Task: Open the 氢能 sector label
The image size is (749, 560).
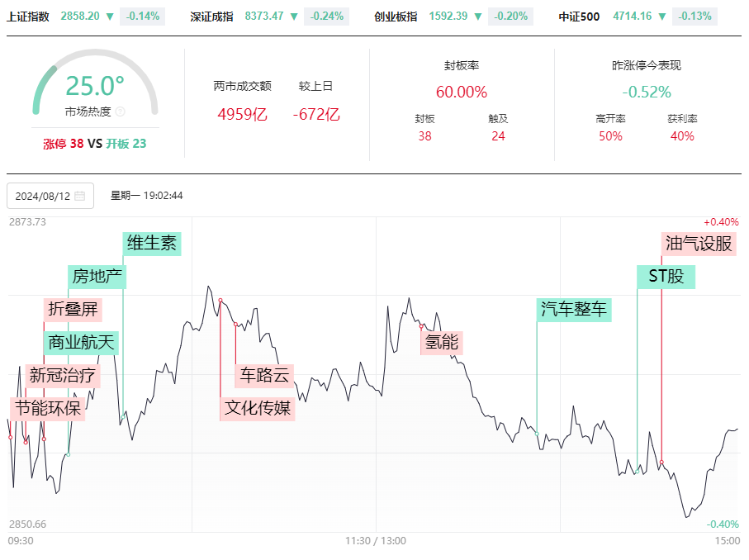Action: point(442,343)
